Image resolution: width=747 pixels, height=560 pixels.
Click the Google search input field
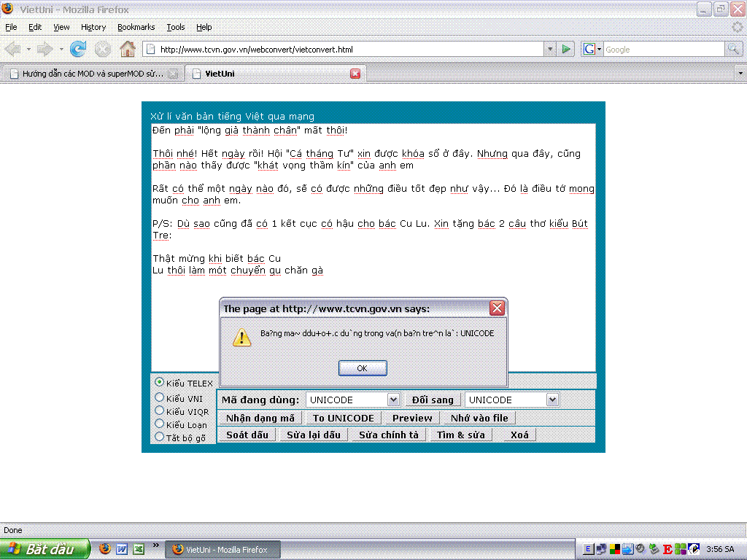pos(664,49)
